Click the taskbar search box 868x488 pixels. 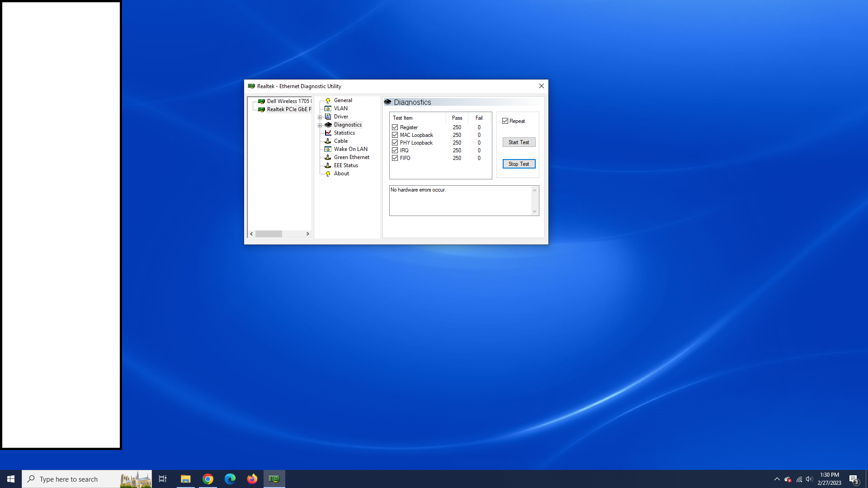coord(87,479)
